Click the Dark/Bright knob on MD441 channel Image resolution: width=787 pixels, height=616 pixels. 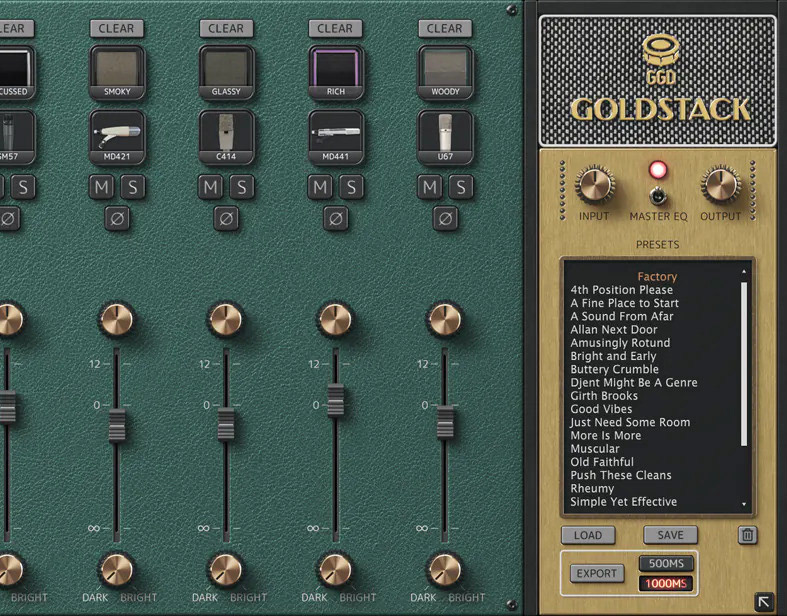coord(335,570)
